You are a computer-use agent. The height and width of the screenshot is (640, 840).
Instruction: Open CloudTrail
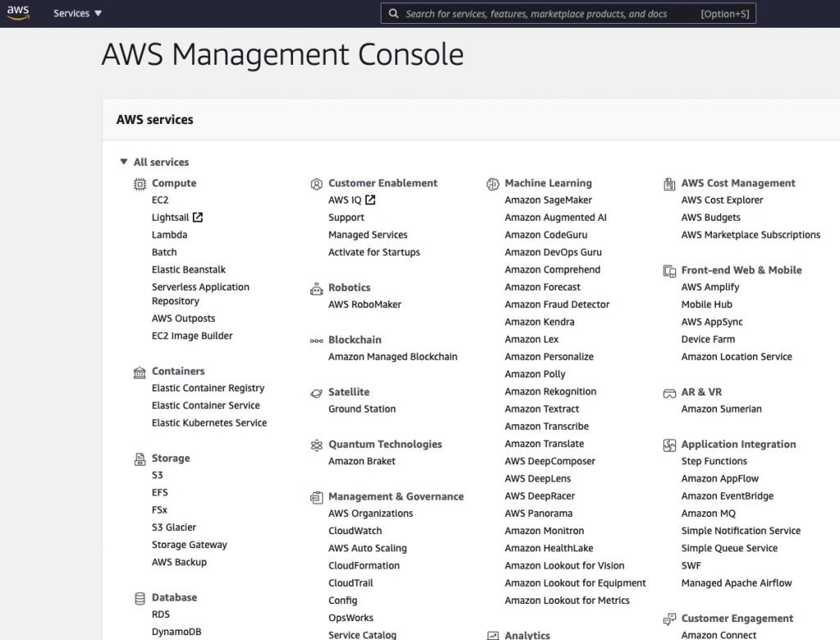point(350,583)
